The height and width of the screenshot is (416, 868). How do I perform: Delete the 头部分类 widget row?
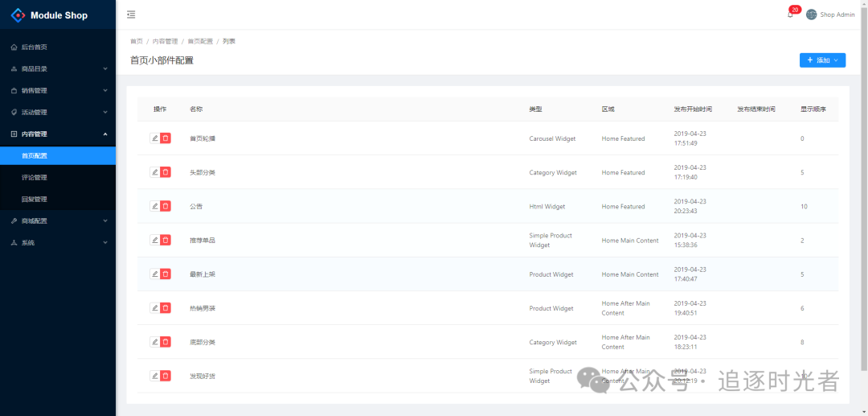(166, 172)
